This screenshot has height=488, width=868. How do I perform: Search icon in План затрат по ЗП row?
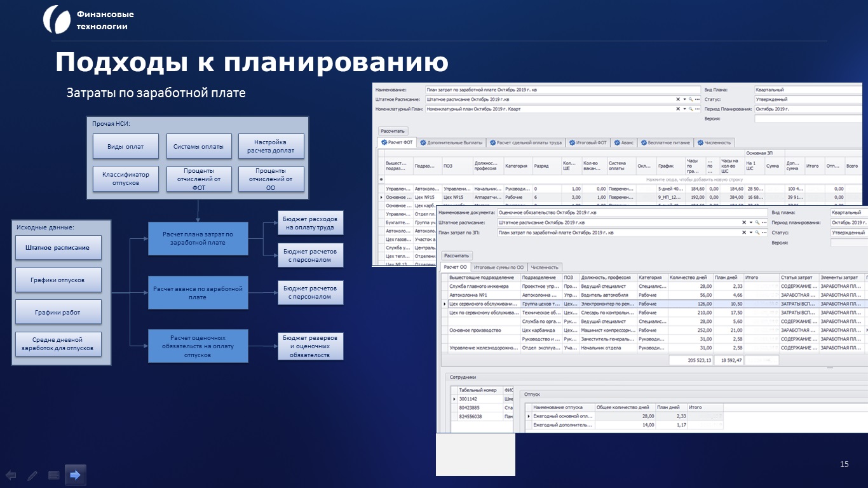758,233
